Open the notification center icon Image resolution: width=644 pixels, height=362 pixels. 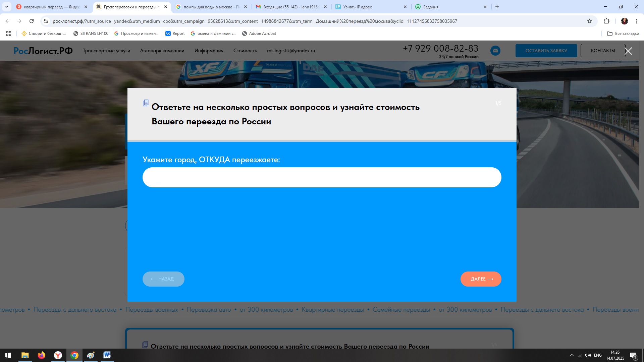(x=634, y=355)
